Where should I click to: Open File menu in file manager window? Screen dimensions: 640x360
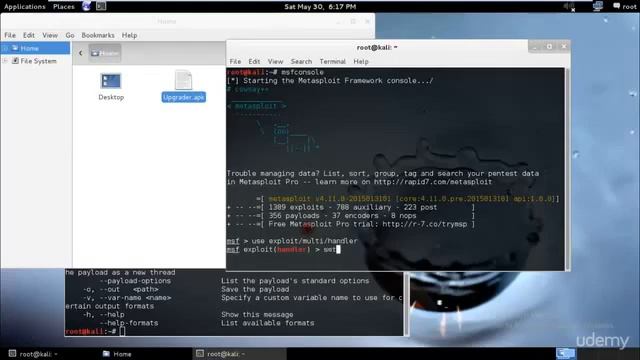click(x=10, y=35)
